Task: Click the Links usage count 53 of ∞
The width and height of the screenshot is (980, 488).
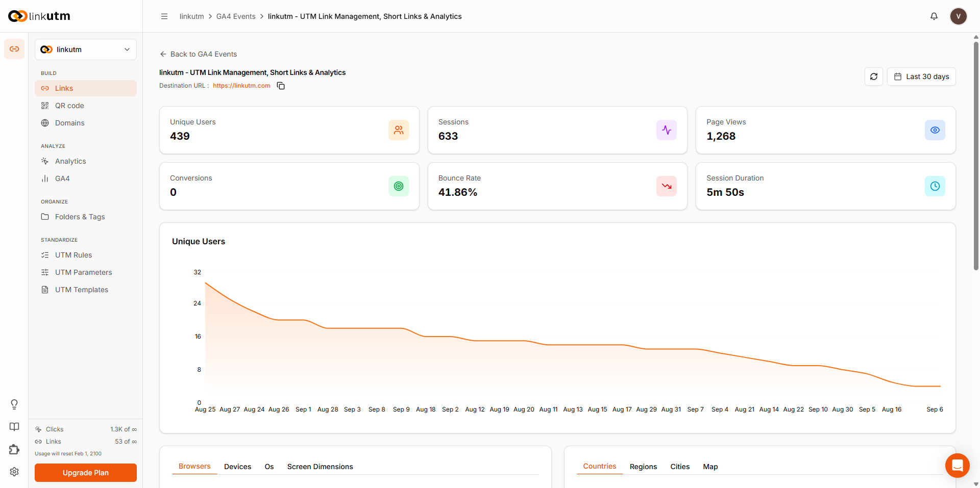Action: tap(126, 442)
